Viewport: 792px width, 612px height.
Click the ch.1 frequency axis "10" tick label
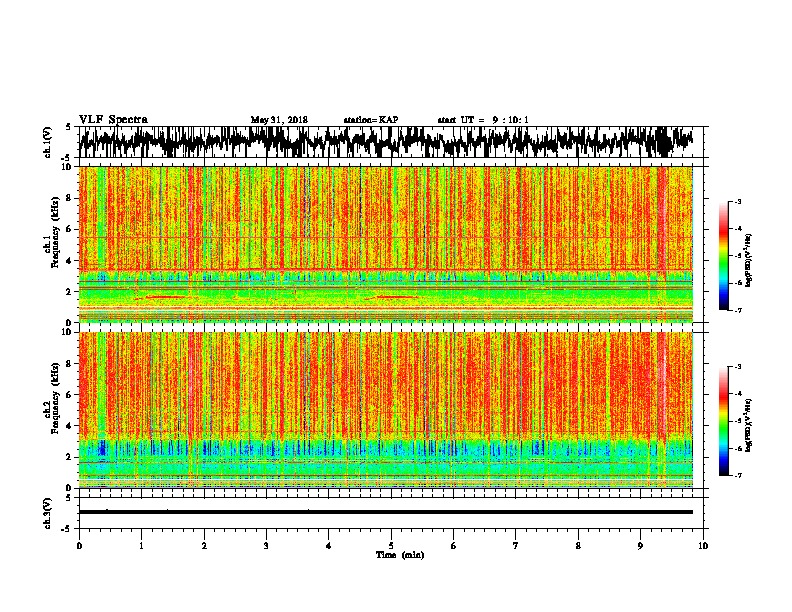[x=69, y=167]
